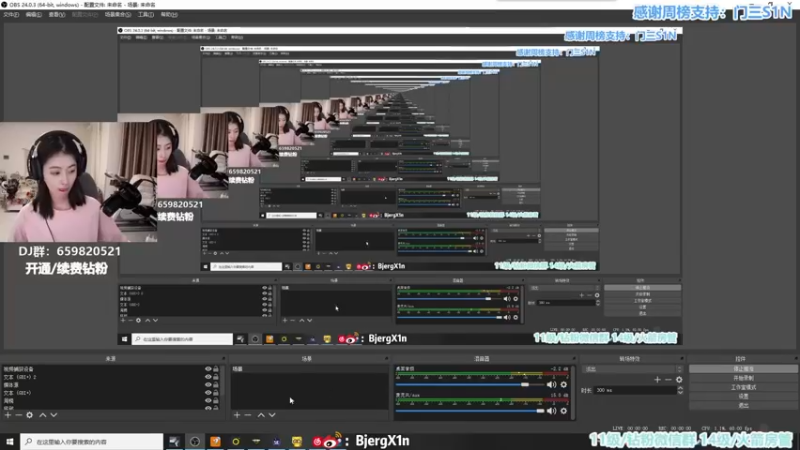800x450 pixels.
Task: Click 停止推流 stop streaming button
Action: click(743, 369)
